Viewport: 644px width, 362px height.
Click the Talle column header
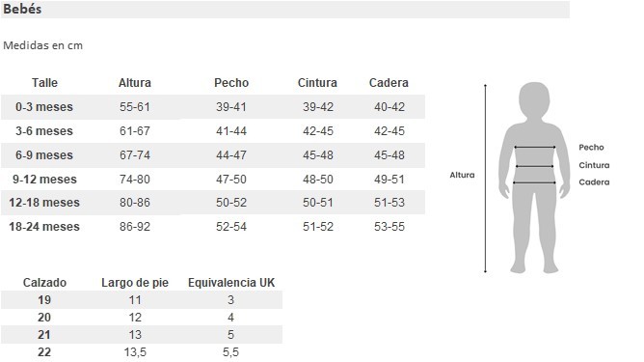click(44, 83)
